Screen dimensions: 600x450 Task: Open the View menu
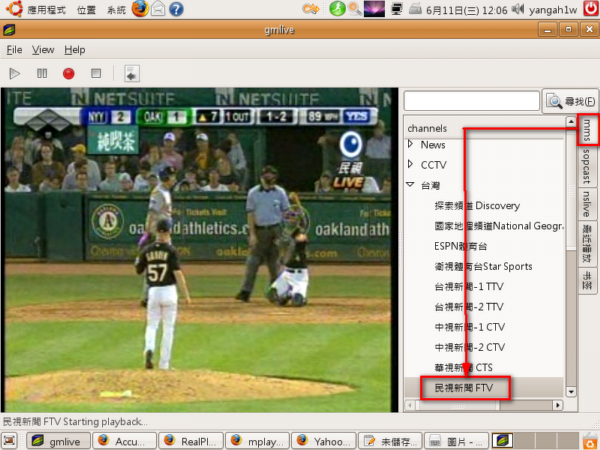point(43,50)
